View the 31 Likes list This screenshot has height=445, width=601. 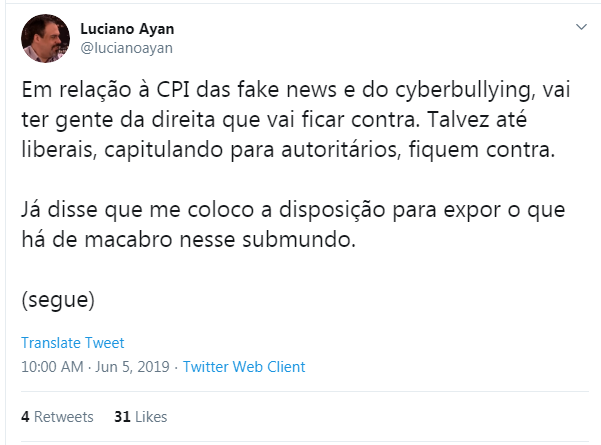(141, 417)
